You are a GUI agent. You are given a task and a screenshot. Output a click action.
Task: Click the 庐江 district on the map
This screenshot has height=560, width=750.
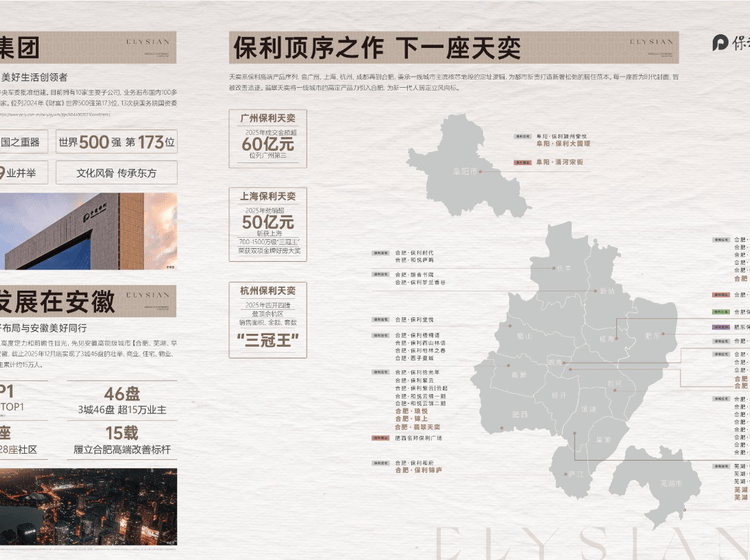coord(577,472)
